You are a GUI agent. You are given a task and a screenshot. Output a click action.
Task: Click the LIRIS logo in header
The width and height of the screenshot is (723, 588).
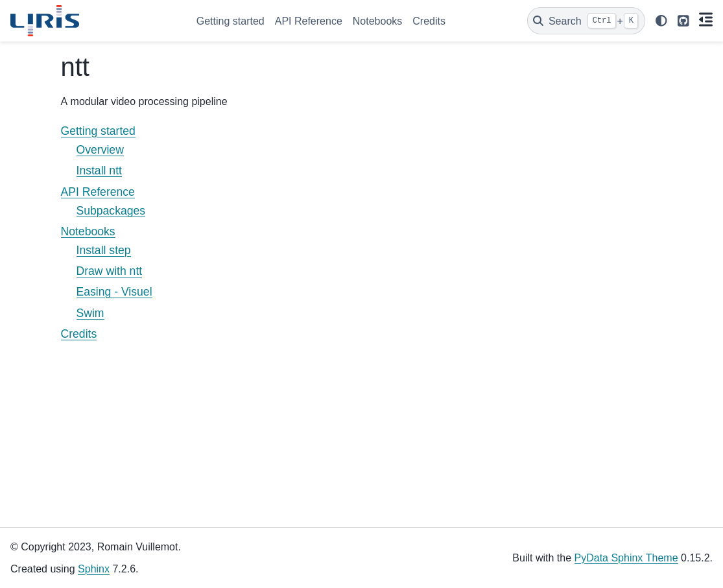pos(45,21)
